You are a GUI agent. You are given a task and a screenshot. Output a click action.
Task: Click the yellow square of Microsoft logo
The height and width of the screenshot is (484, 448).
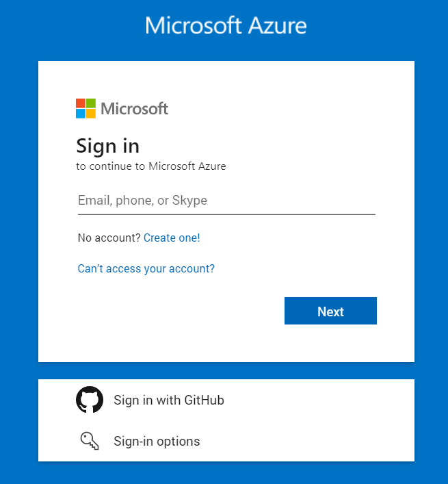click(91, 114)
